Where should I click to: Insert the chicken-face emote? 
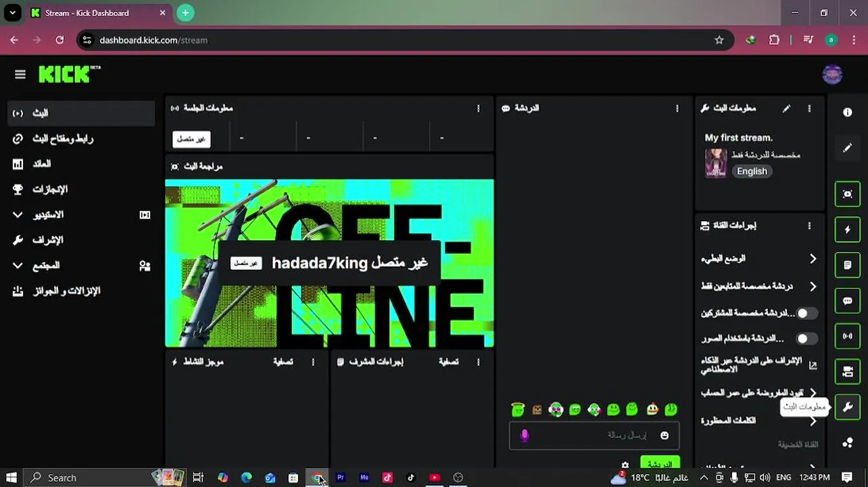652,409
